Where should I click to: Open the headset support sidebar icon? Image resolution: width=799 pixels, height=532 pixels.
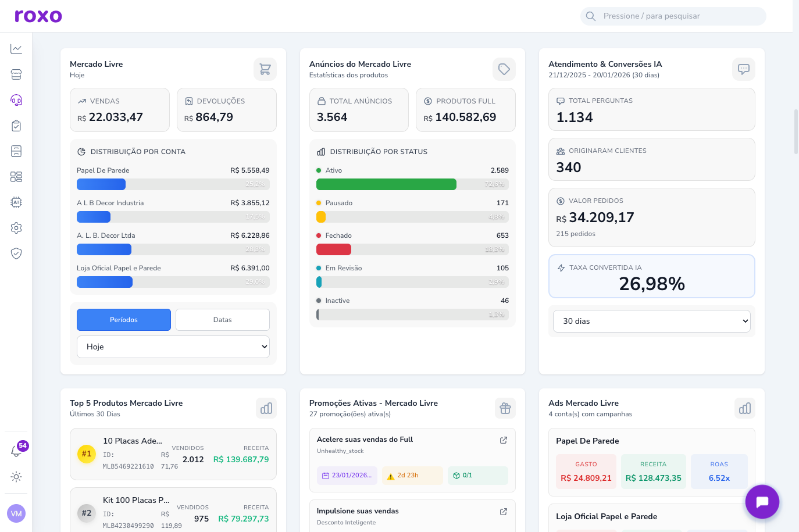click(x=16, y=100)
